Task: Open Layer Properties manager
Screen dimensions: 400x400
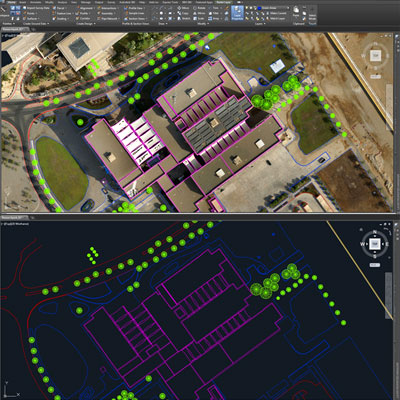Action: click(237, 13)
